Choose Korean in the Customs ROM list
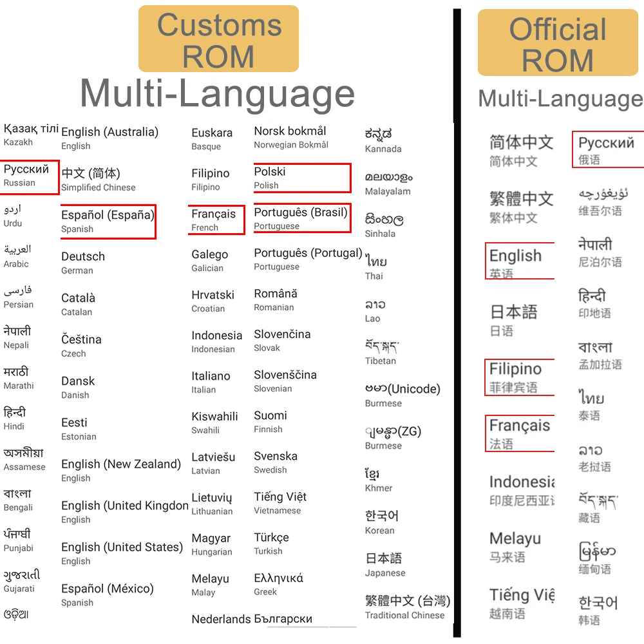Image resolution: width=644 pixels, height=644 pixels. (382, 522)
